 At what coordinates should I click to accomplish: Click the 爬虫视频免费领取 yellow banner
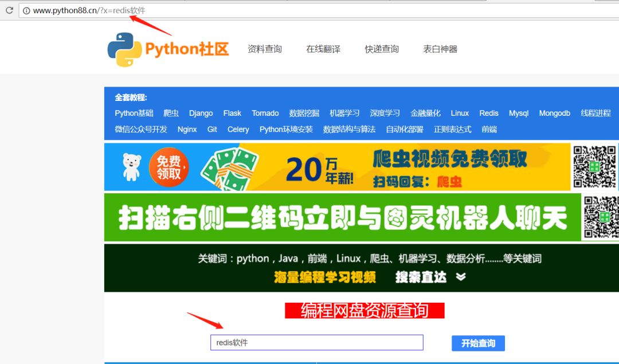point(338,167)
